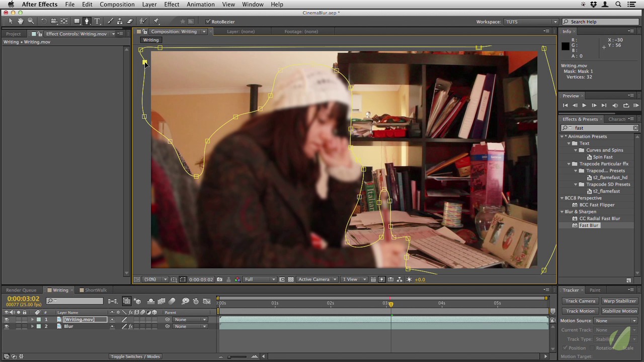This screenshot has width=644, height=362.
Task: Toggle fx switch on Blur layer
Action: coord(131,326)
